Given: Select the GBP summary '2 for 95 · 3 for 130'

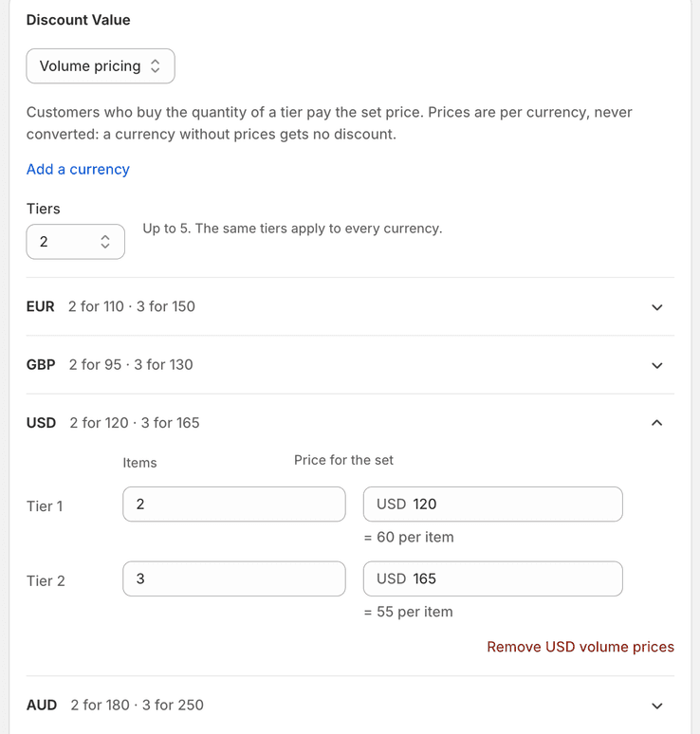Looking at the screenshot, I should (131, 365).
